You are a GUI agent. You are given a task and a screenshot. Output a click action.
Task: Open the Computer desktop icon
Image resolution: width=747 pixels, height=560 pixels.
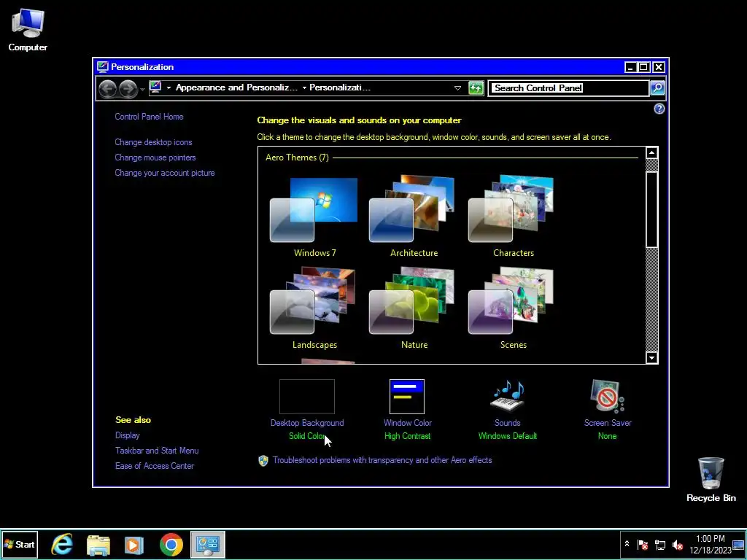[28, 30]
